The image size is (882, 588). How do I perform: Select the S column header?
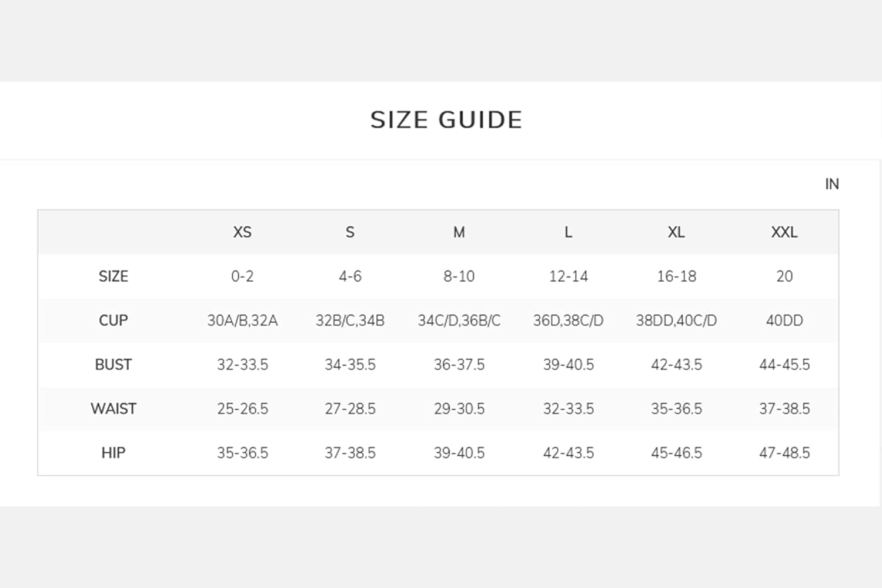[350, 232]
